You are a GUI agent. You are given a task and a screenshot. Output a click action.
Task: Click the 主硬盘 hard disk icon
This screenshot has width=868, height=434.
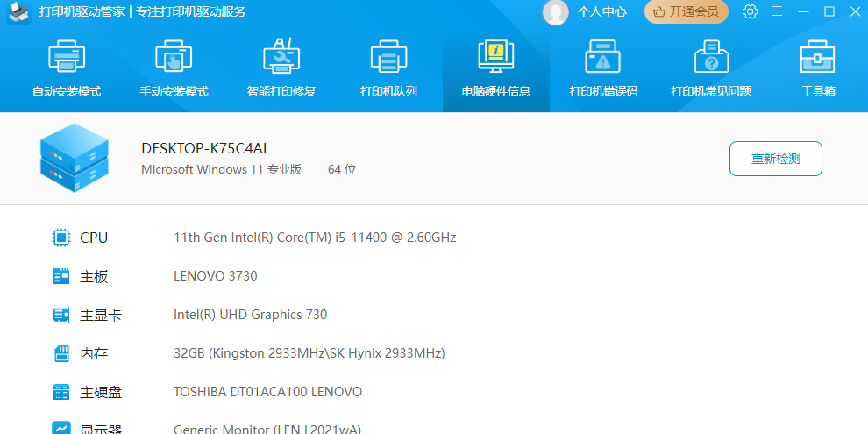click(61, 392)
